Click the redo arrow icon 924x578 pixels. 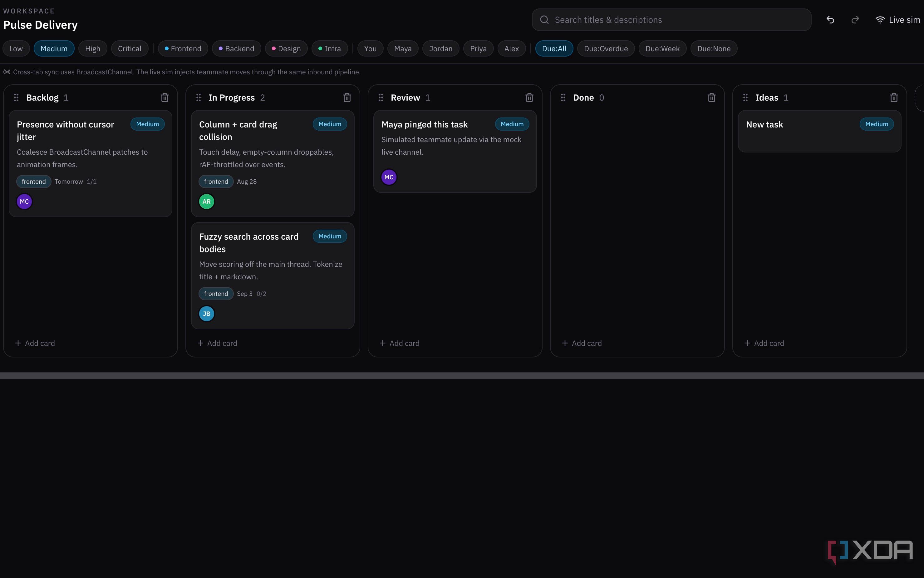click(855, 20)
